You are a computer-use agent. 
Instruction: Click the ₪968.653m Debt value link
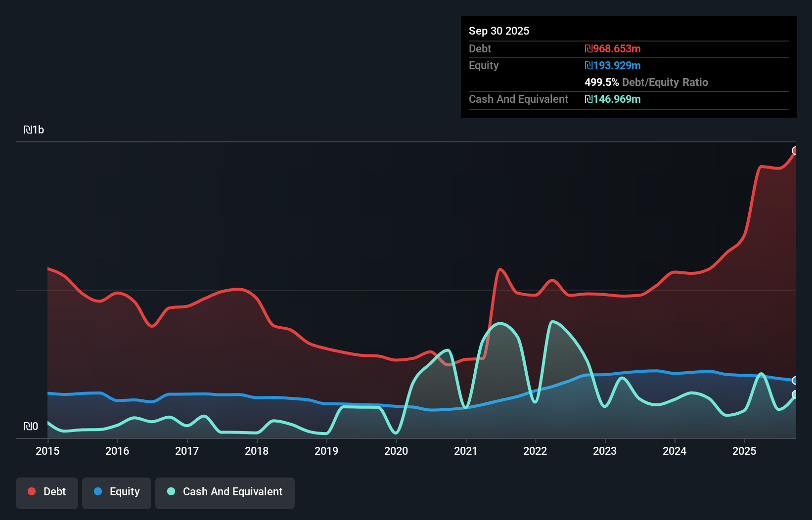(612, 48)
